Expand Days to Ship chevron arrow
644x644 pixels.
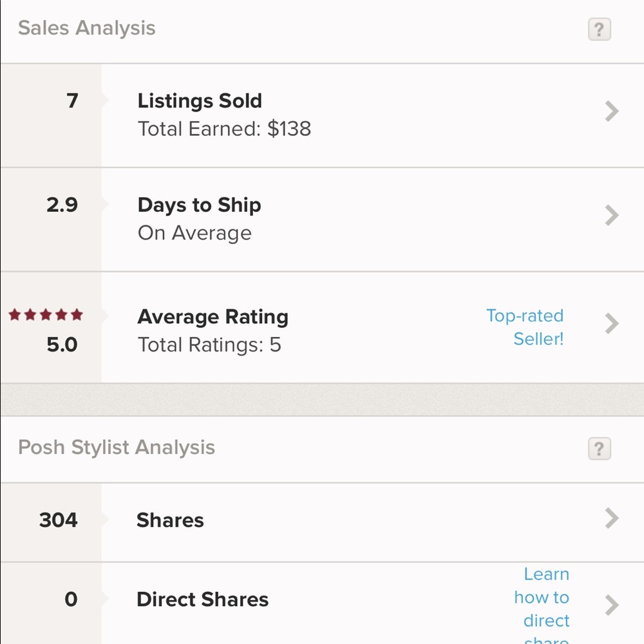point(612,216)
